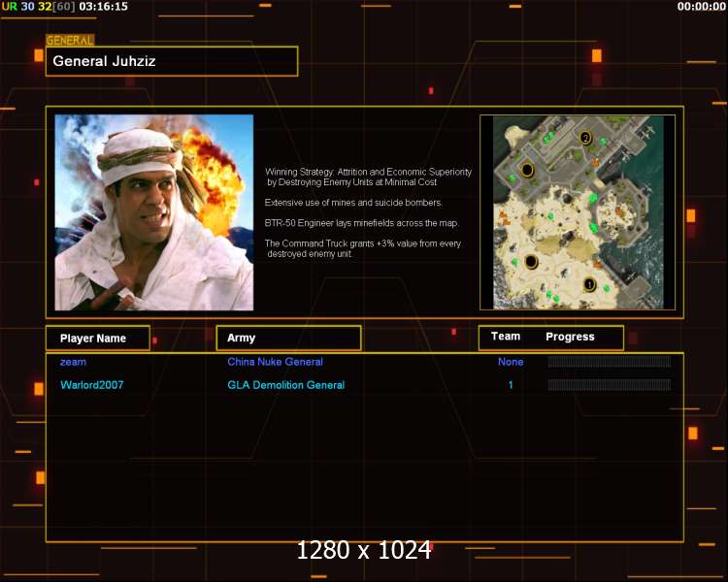728x582 pixels.
Task: Select player zeam in the list
Action: (73, 362)
